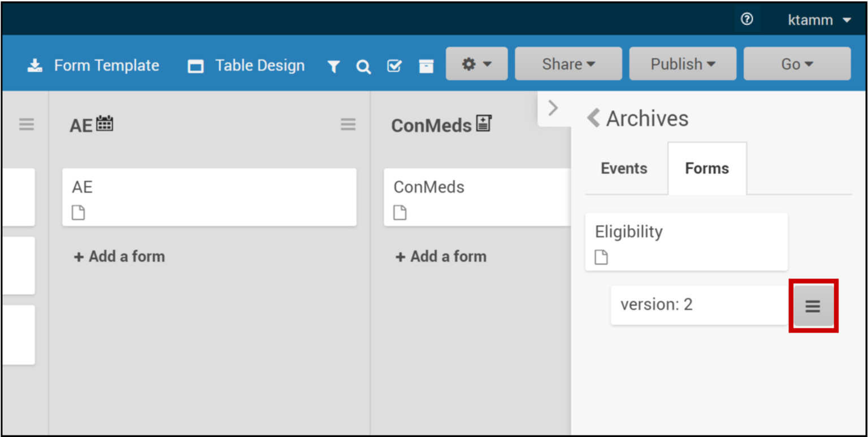
Task: Open search with the magnifier icon
Action: (x=363, y=65)
